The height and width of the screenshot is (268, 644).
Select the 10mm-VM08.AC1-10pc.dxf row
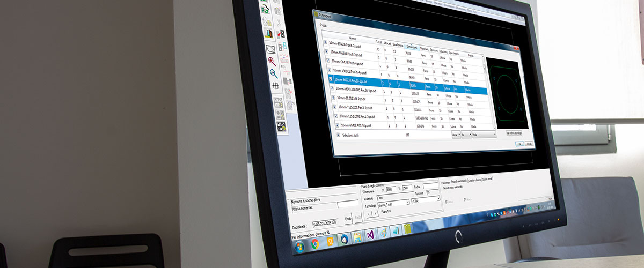[x=415, y=126]
